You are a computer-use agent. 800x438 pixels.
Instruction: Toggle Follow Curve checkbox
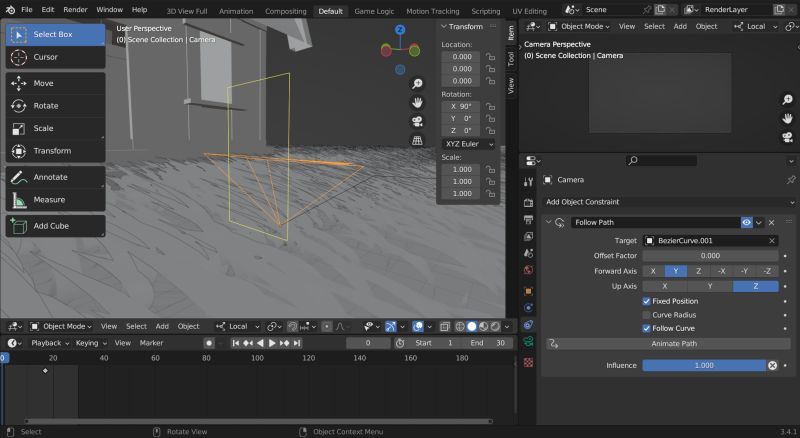646,328
